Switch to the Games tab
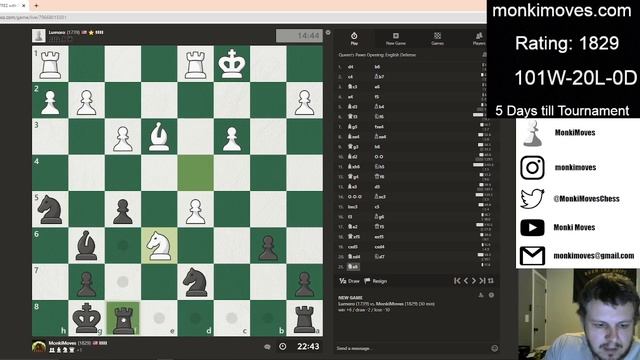Viewport: 640px width, 360px height. coord(437,38)
